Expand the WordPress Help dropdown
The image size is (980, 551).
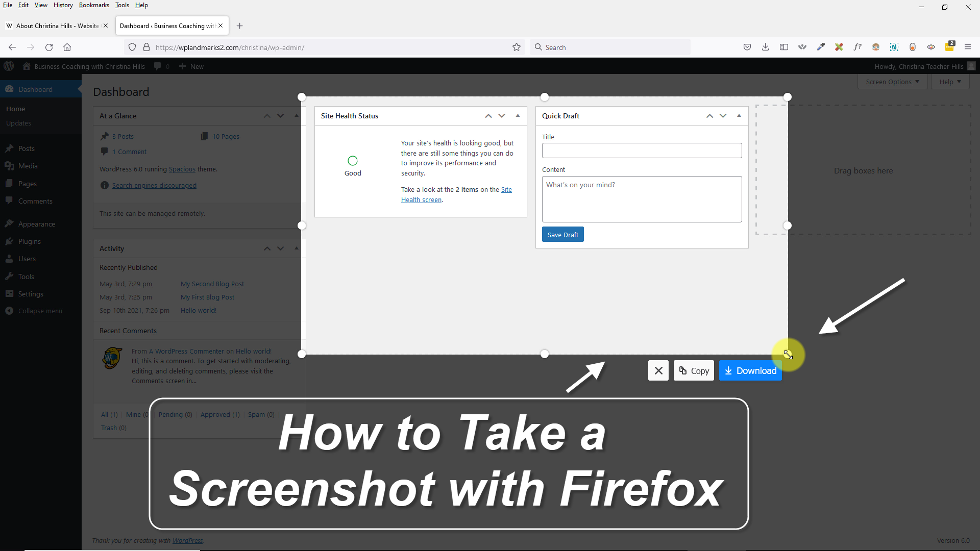pos(950,82)
